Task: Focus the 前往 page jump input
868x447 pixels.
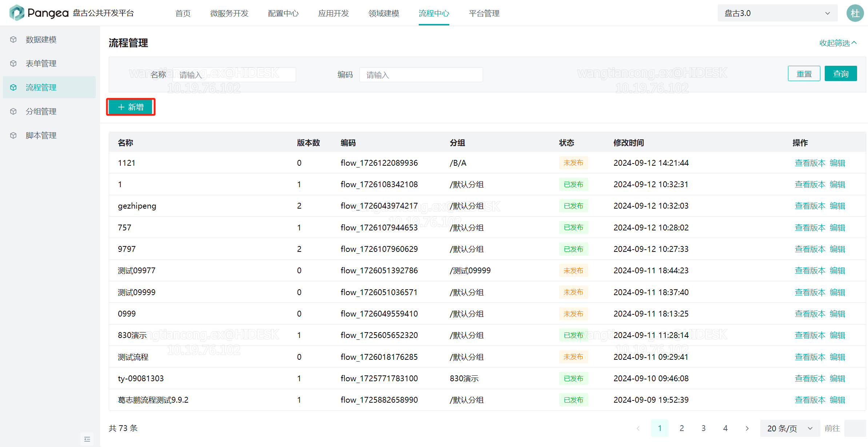Action: point(855,428)
